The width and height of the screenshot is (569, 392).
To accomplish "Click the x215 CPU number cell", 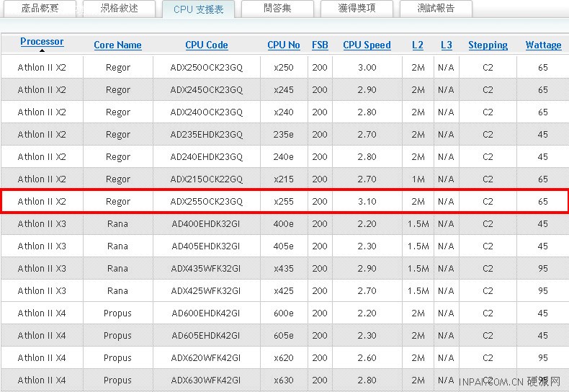I will coord(284,179).
